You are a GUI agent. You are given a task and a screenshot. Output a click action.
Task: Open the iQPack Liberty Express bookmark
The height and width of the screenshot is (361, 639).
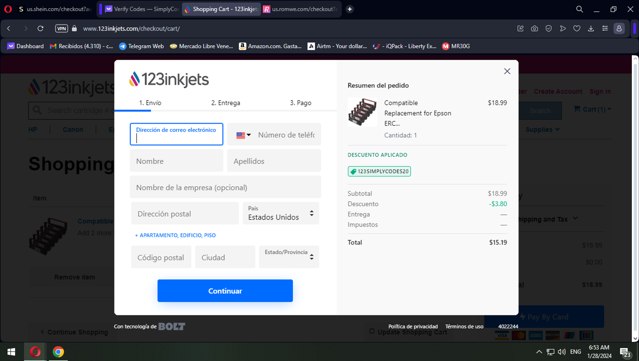(x=404, y=46)
